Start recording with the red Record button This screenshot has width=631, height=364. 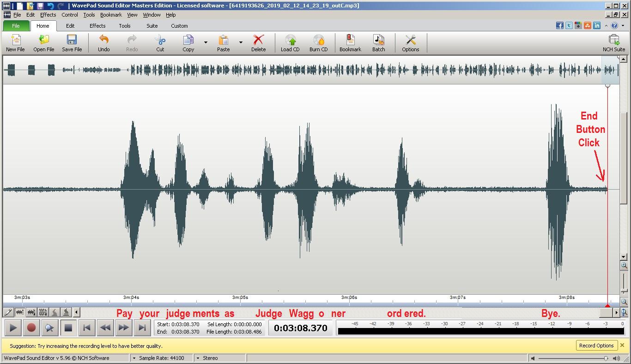pyautogui.click(x=31, y=328)
